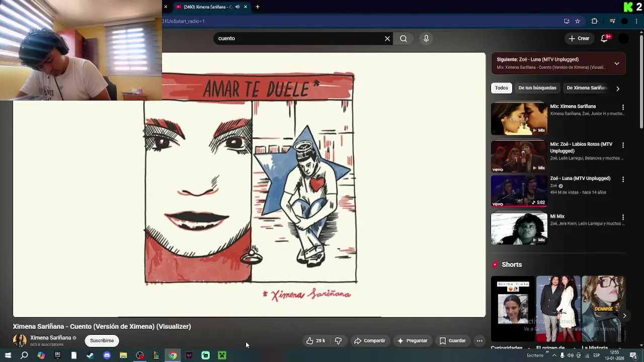Start voice search with the microphone icon
Image resolution: width=644 pixels, height=362 pixels.
(426, 38)
